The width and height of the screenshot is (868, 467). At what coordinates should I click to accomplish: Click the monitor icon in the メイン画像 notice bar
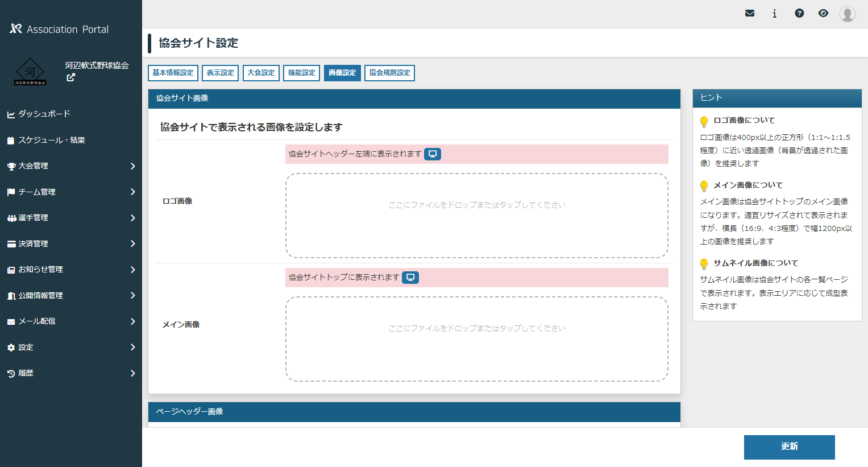[410, 278]
